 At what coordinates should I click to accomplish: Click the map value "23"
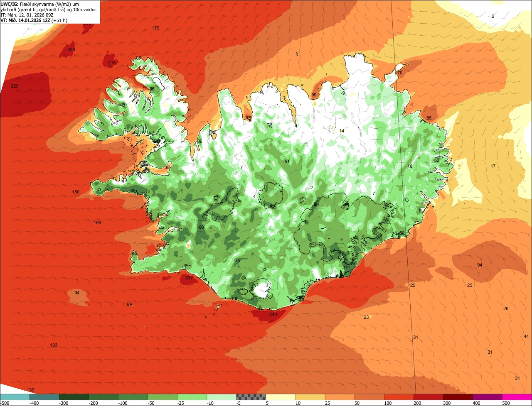pyautogui.click(x=366, y=318)
